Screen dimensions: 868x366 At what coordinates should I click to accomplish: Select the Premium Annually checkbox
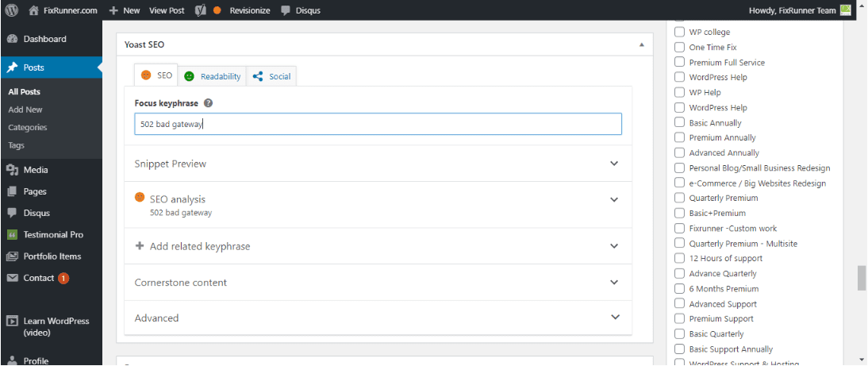point(679,138)
